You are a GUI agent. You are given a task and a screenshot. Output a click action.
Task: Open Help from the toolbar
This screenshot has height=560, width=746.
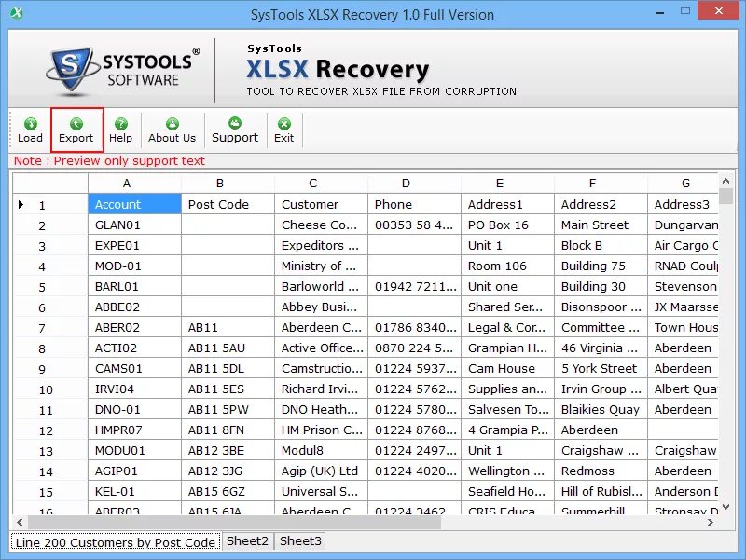(121, 130)
